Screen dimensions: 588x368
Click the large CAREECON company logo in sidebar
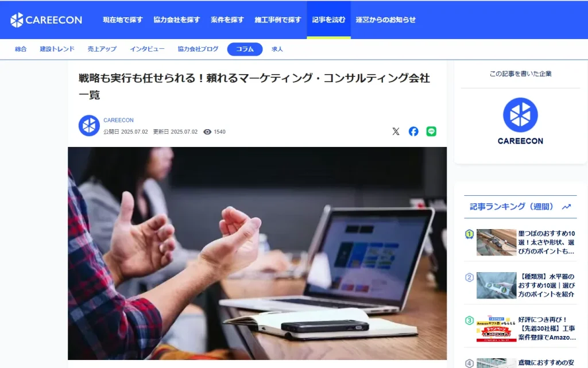tap(520, 121)
